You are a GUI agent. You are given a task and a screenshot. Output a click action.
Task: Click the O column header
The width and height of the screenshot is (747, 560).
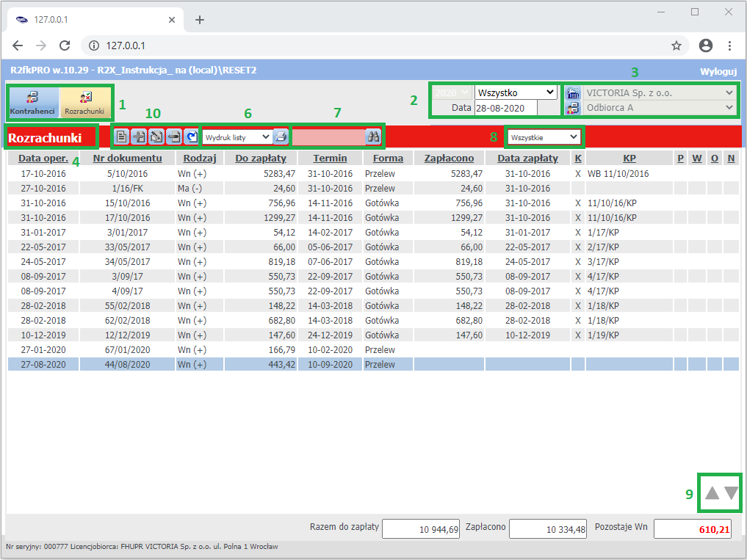coord(714,158)
